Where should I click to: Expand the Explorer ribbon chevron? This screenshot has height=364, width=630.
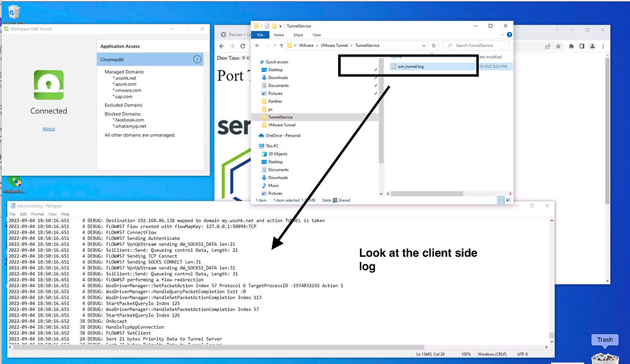[x=502, y=35]
